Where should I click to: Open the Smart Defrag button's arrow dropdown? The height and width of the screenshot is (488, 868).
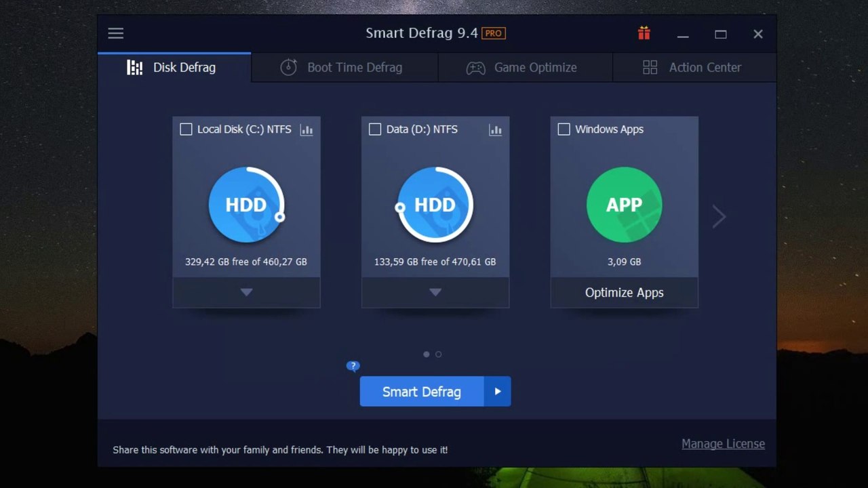[497, 392]
